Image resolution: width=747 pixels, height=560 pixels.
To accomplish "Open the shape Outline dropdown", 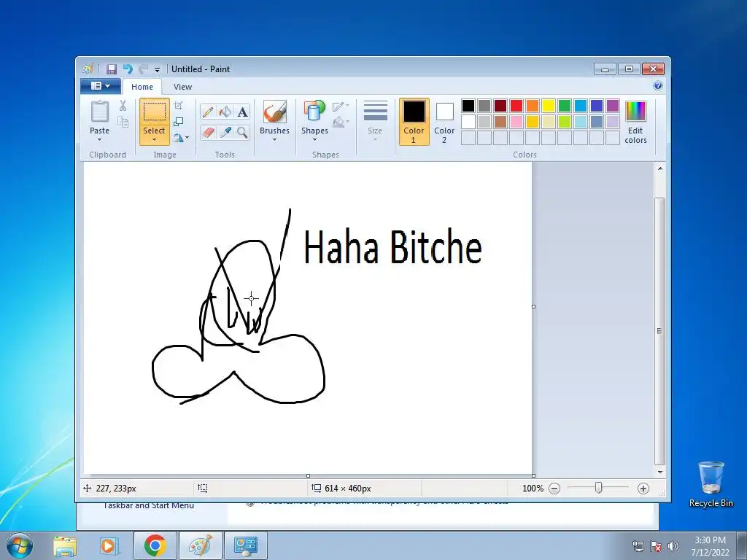I will coord(341,106).
